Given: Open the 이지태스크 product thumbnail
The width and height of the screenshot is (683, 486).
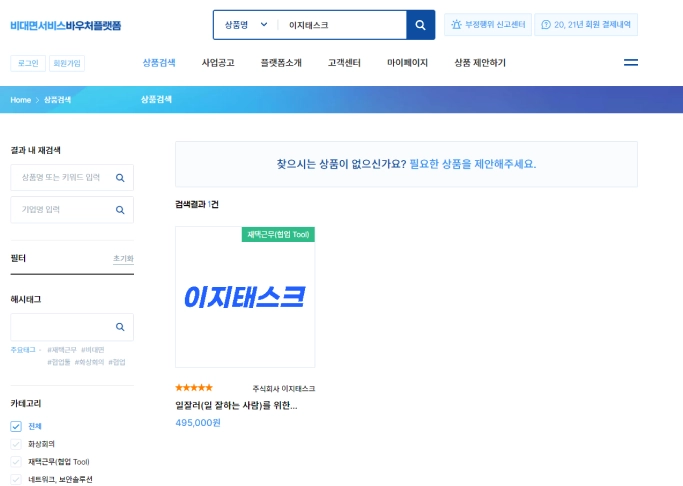Looking at the screenshot, I should click(245, 297).
